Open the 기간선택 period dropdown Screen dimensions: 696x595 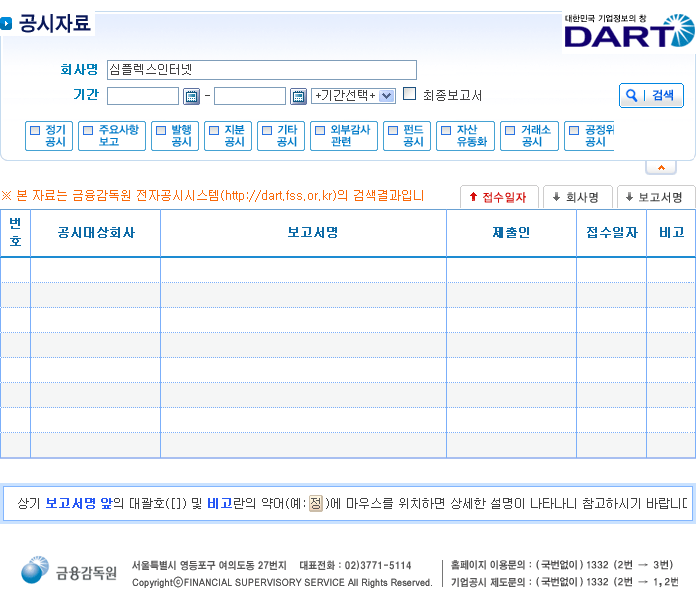[353, 96]
